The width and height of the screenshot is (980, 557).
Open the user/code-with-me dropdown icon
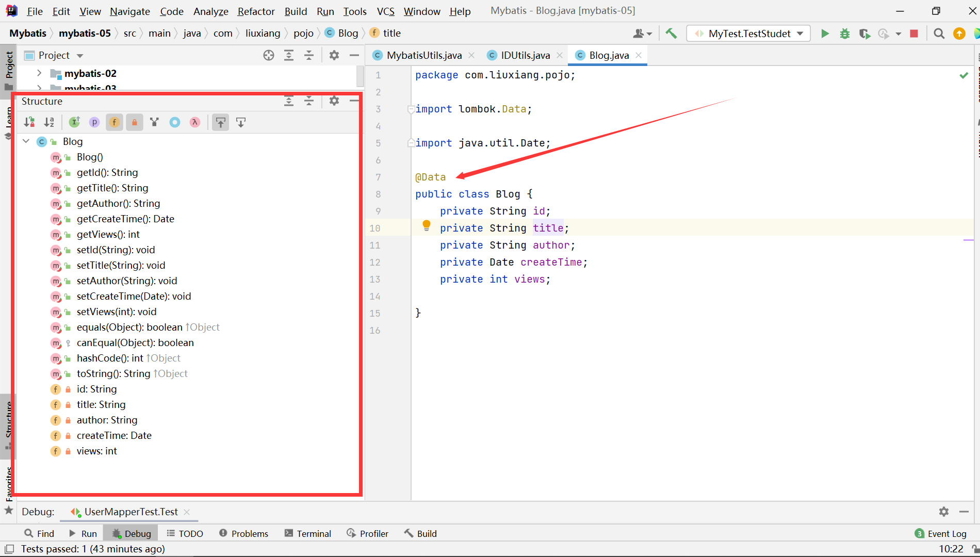coord(642,34)
